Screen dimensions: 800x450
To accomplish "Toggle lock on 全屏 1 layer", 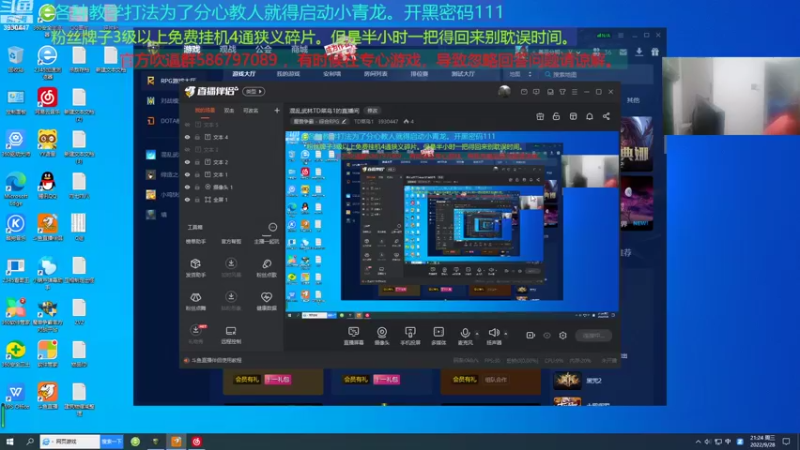I will tap(197, 199).
